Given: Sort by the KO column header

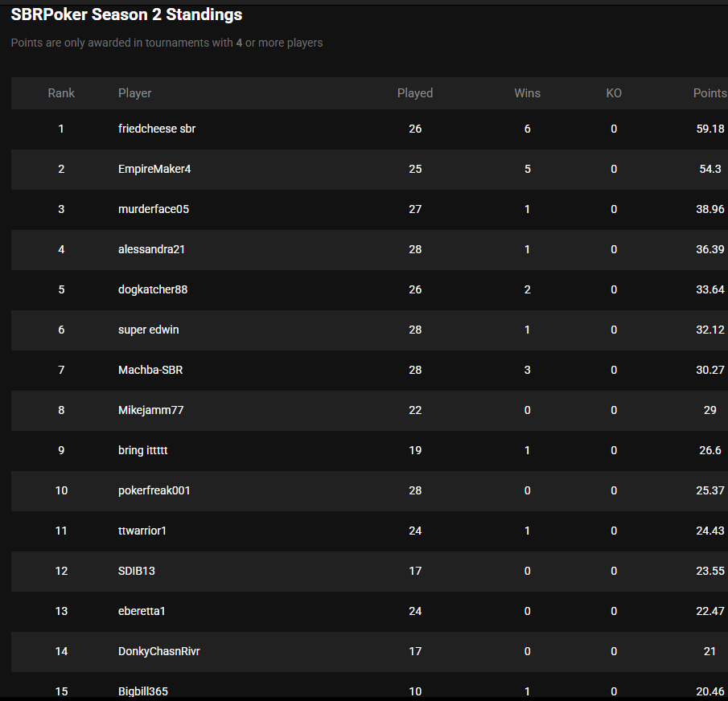Looking at the screenshot, I should pyautogui.click(x=614, y=93).
